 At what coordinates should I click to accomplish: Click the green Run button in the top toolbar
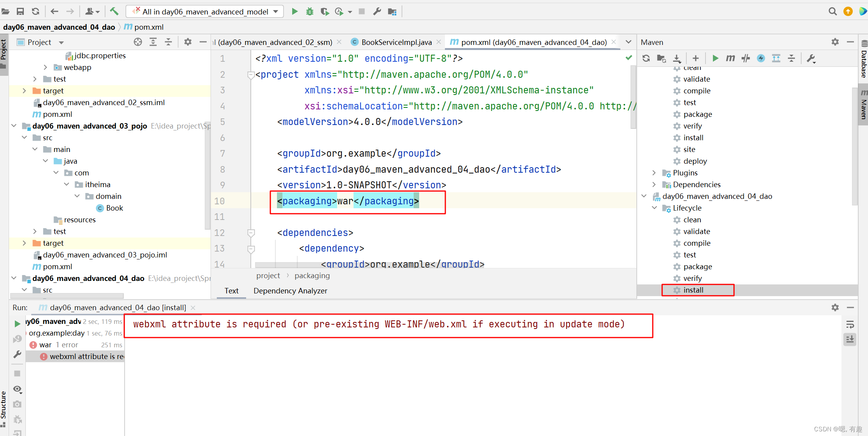[x=295, y=11]
